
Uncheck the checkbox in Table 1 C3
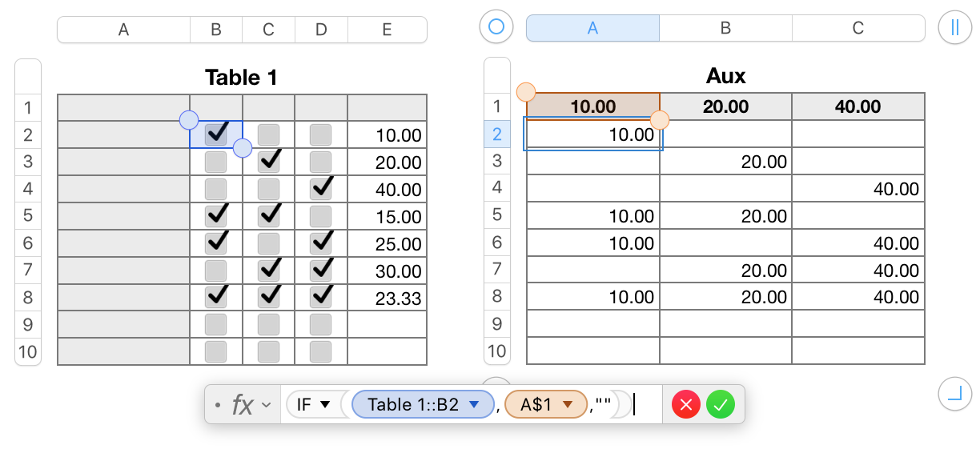(269, 162)
